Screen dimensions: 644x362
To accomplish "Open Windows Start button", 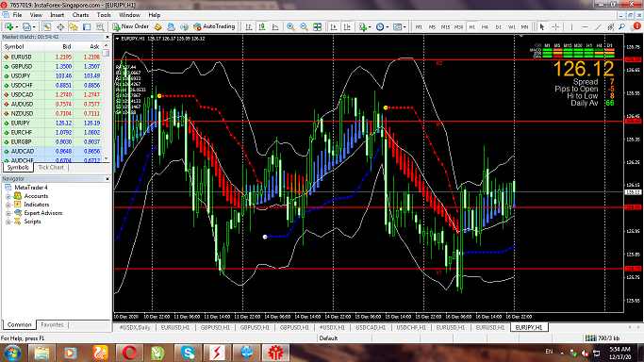I will [12, 353].
